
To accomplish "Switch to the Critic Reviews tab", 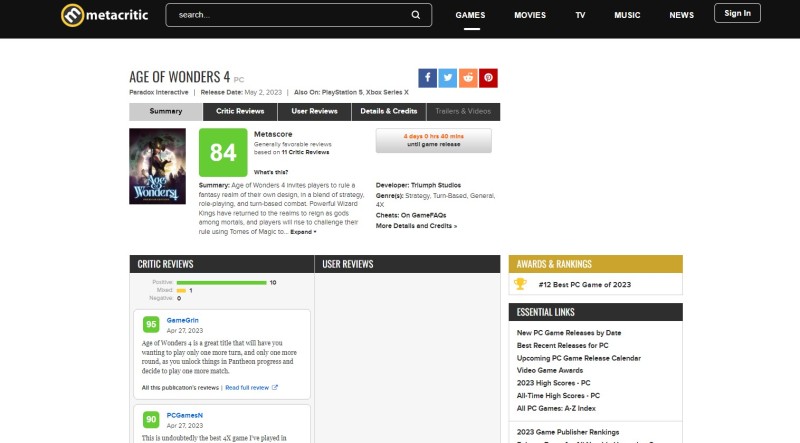I will [x=240, y=111].
